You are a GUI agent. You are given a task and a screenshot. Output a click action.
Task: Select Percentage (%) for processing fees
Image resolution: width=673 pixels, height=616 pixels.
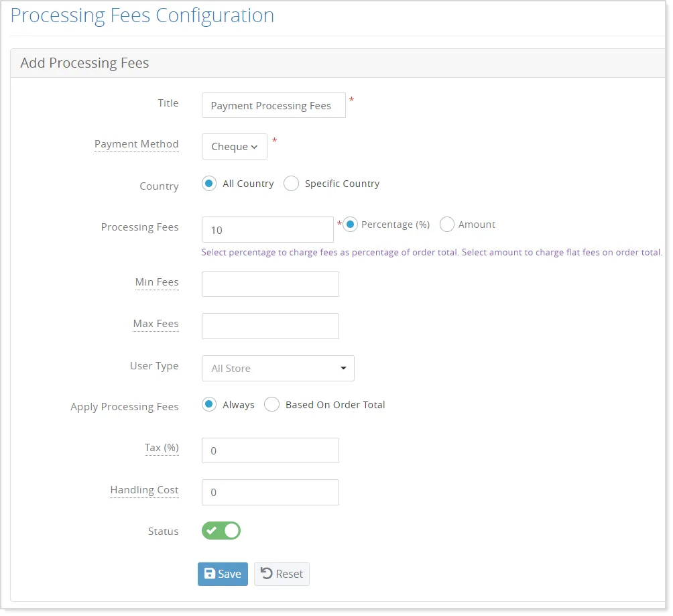(349, 225)
